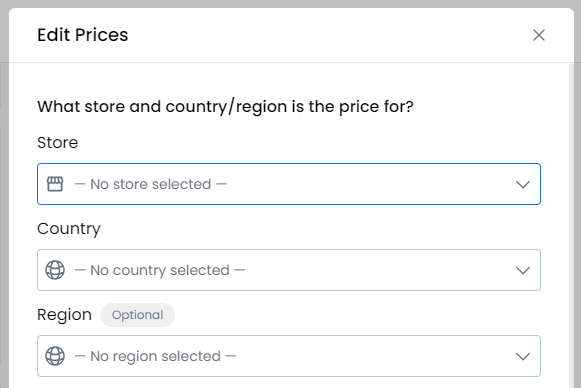The width and height of the screenshot is (581, 388).
Task: Click empty space inside the Store combo box
Action: (371, 184)
